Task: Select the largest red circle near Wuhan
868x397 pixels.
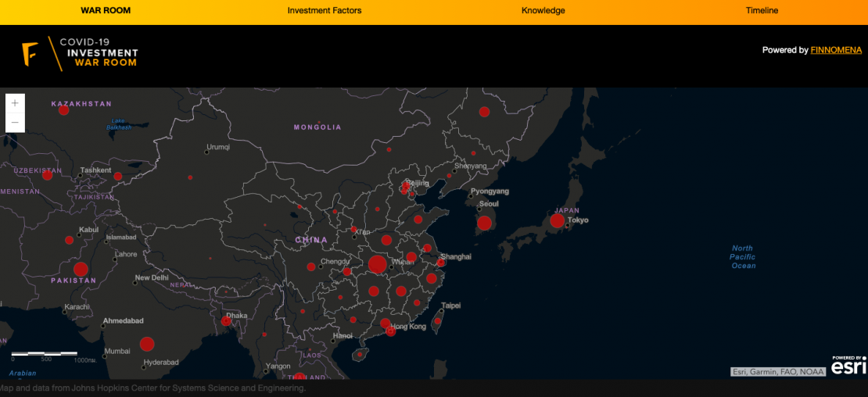Action: tap(377, 264)
